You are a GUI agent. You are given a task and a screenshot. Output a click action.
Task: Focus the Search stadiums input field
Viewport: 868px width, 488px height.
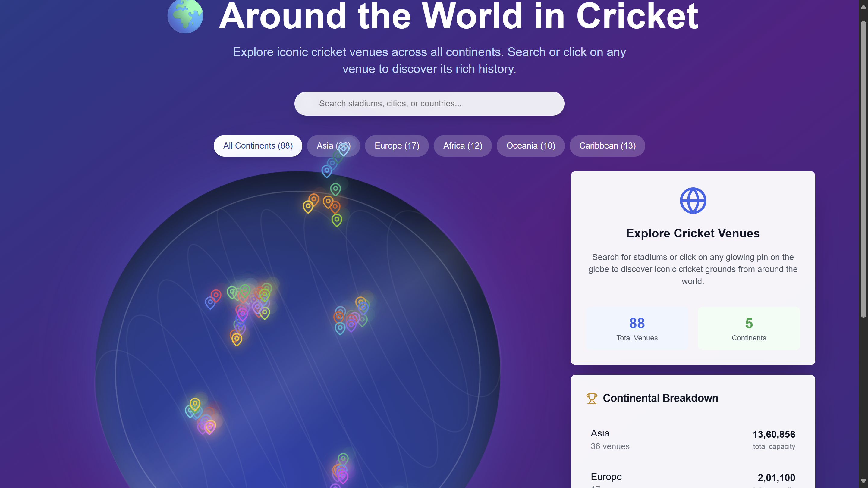pos(429,104)
